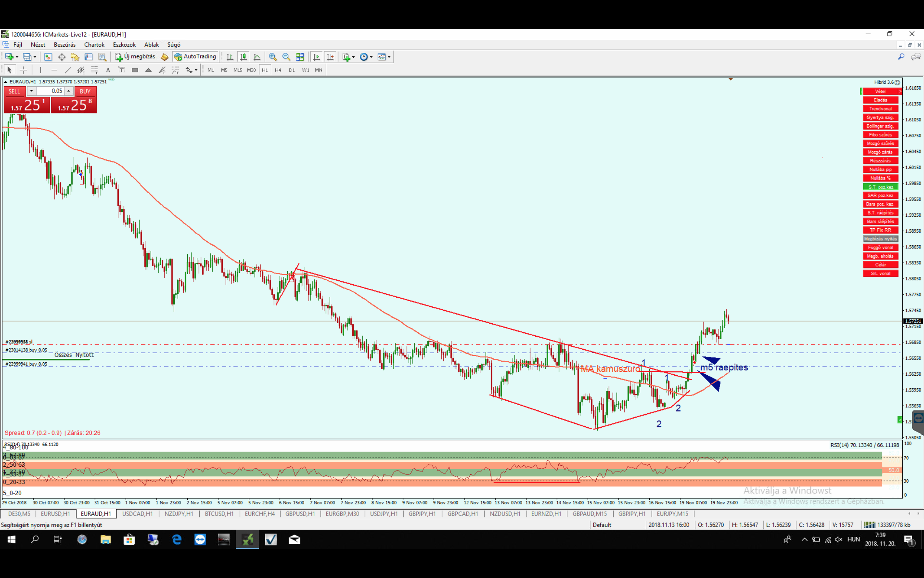This screenshot has height=578, width=924.
Task: Switch to D1 timeframe
Action: click(x=292, y=70)
